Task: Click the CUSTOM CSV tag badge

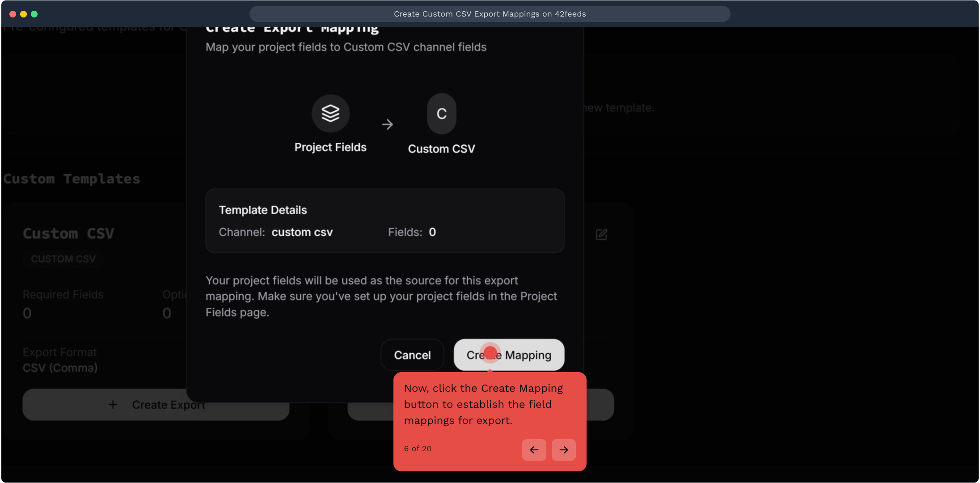Action: tap(63, 259)
